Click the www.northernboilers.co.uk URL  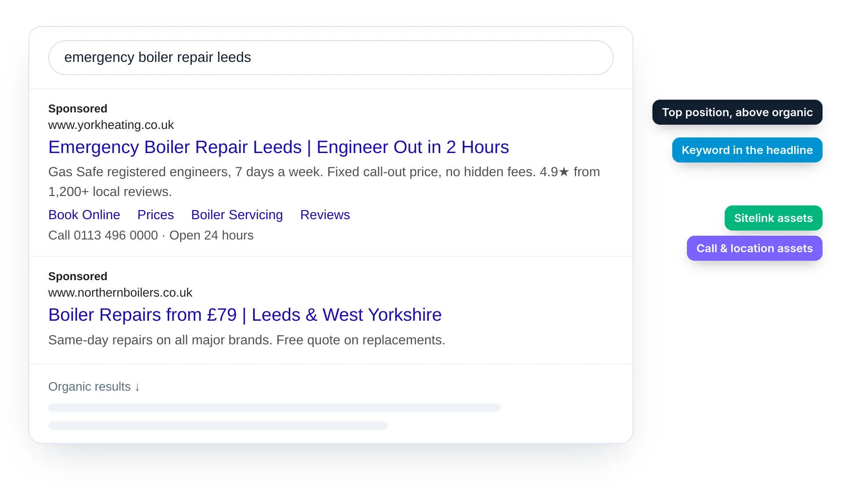point(120,293)
